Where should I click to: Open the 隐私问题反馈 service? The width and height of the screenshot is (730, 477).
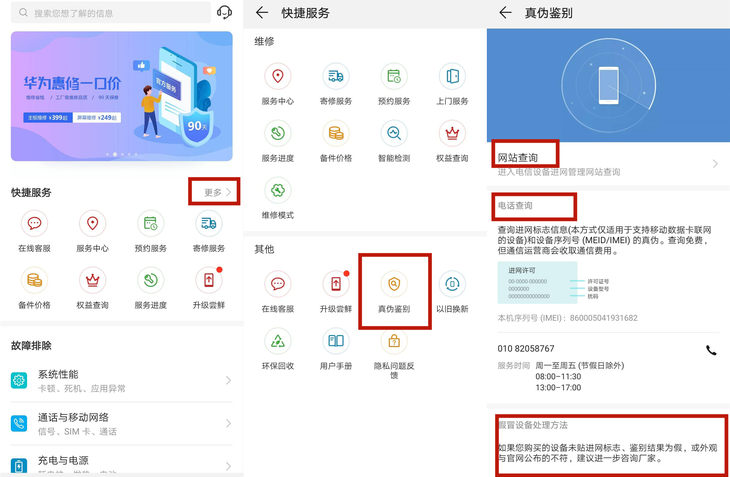coord(394,354)
